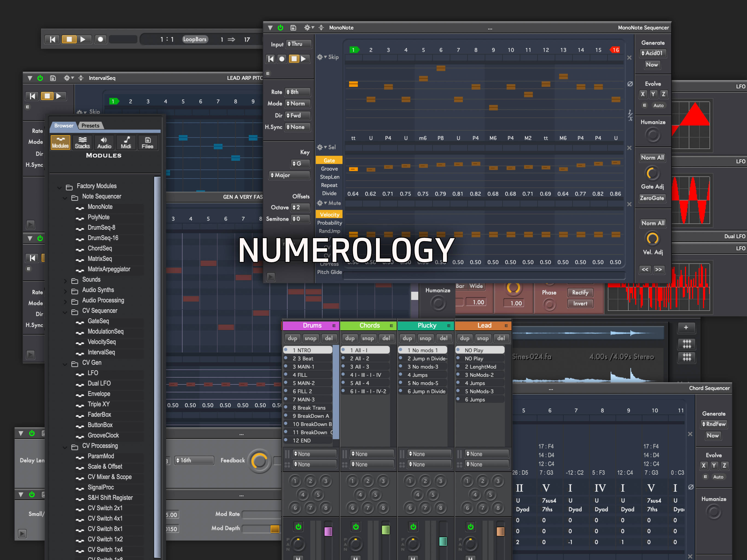Click Drums snapshot pad number 1
Screen dimensions: 747x560
pos(295,481)
